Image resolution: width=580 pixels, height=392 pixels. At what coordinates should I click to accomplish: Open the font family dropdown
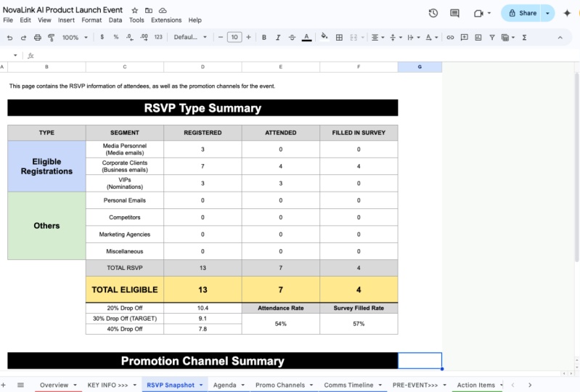(x=190, y=37)
